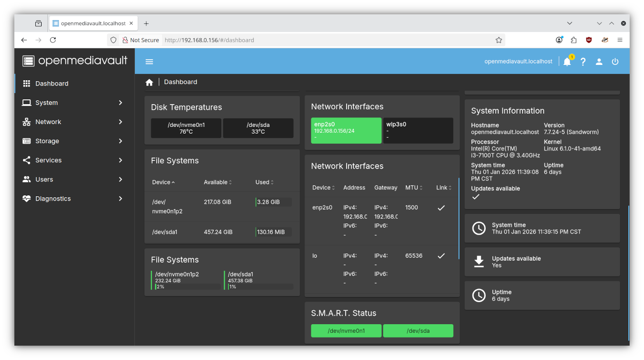Open the user account icon
Image resolution: width=644 pixels, height=360 pixels.
(x=599, y=62)
